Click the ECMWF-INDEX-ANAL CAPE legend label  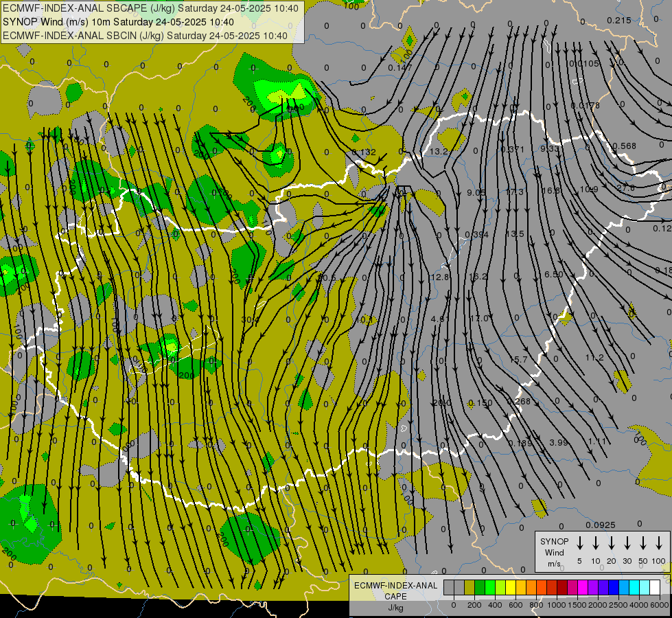pos(395,591)
